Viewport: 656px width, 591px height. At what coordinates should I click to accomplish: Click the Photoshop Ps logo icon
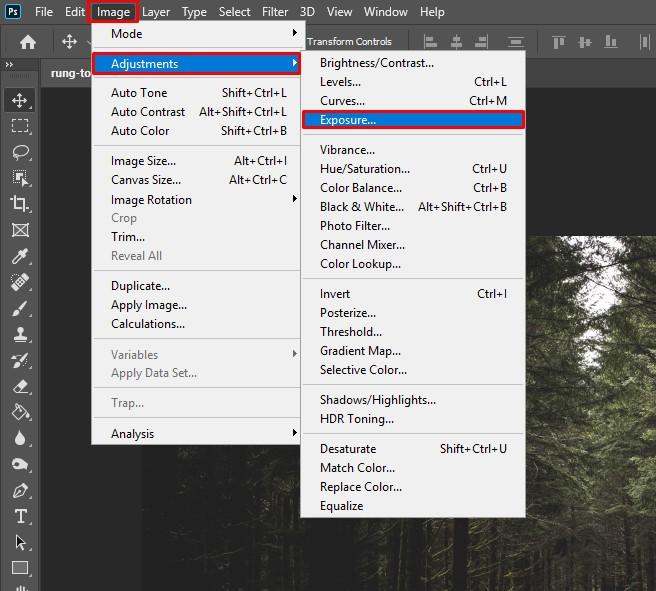pyautogui.click(x=13, y=11)
